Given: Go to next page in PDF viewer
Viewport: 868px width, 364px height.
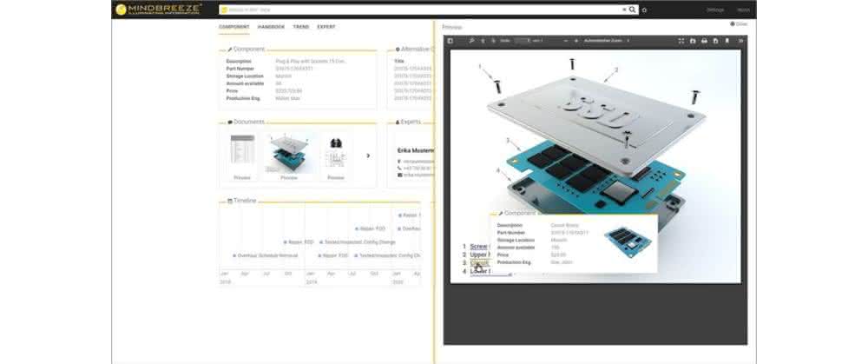Looking at the screenshot, I should (x=493, y=41).
